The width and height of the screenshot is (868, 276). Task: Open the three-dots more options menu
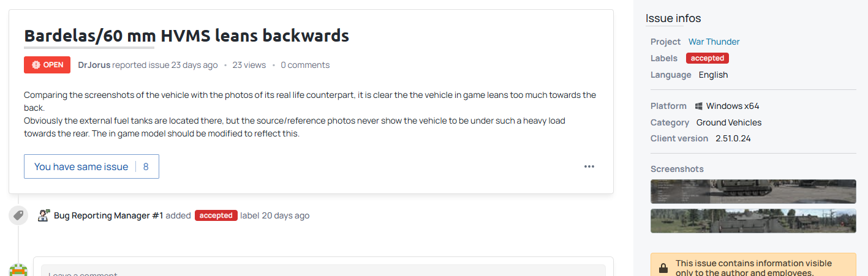click(x=589, y=166)
